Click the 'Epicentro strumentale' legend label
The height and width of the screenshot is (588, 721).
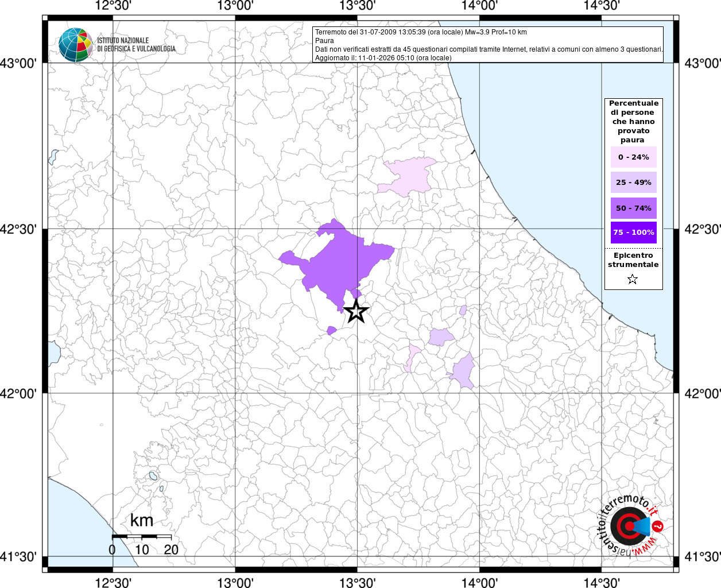tap(633, 260)
